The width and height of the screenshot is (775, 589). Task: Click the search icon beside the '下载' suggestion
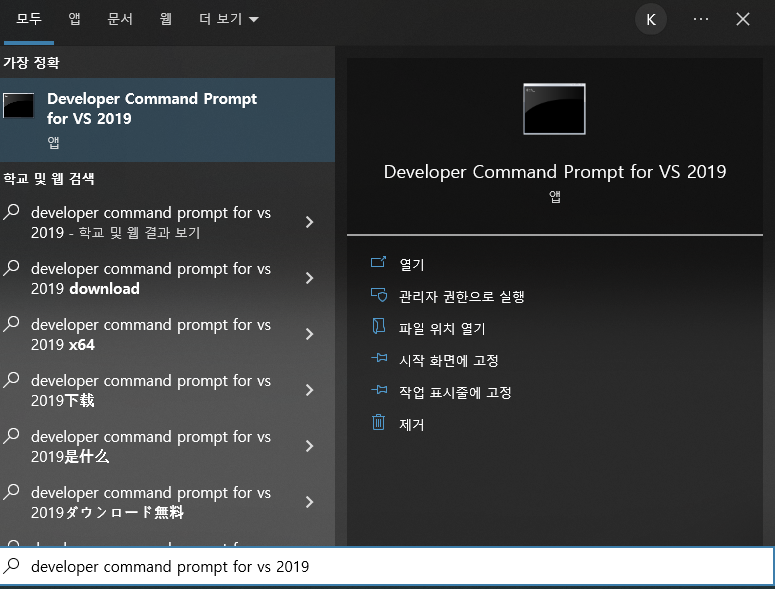click(12, 379)
